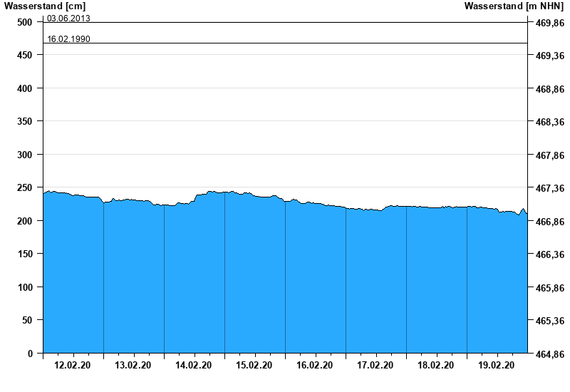
Task: Click the 17.02.20 date label
Action: [x=375, y=365]
